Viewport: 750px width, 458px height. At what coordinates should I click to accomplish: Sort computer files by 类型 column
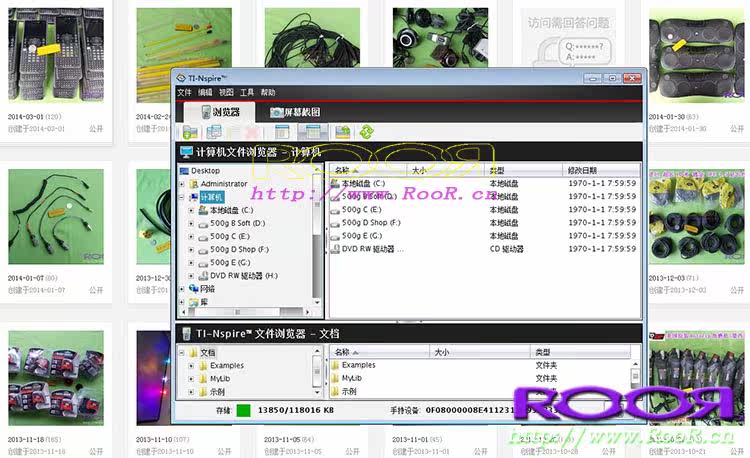[524, 170]
